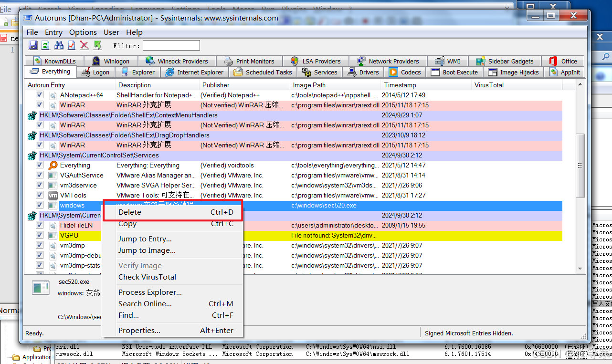612x364 pixels.
Task: Click the red X Delete toolbar icon
Action: [x=84, y=45]
